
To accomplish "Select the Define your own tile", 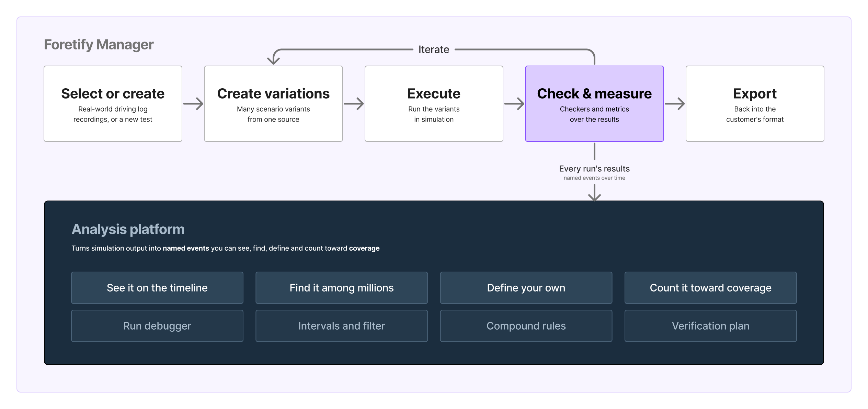I will point(526,288).
